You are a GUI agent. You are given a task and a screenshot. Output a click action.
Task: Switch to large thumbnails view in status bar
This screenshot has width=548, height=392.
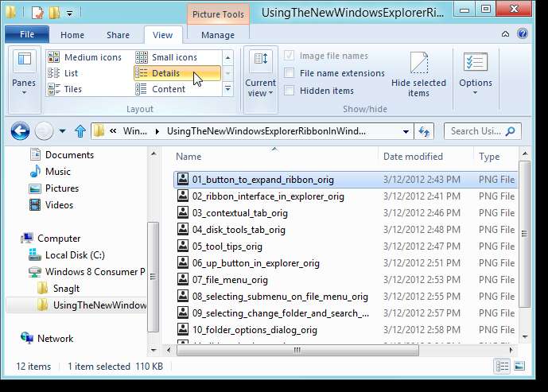(x=519, y=366)
